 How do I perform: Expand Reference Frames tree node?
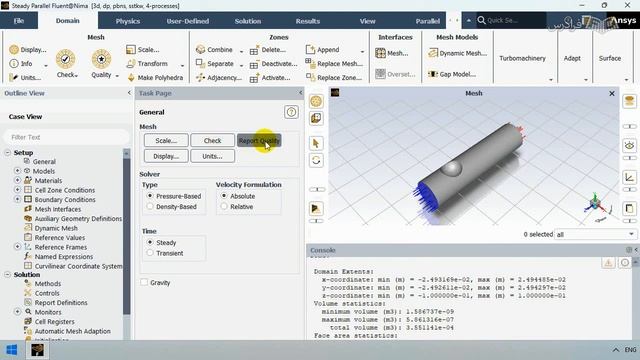coord(17,247)
